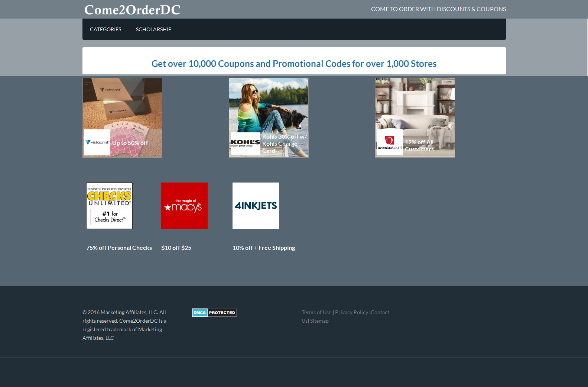Screen dimensions: 588x387
Task: Open the Privacy Policy page
Action: [351, 312]
